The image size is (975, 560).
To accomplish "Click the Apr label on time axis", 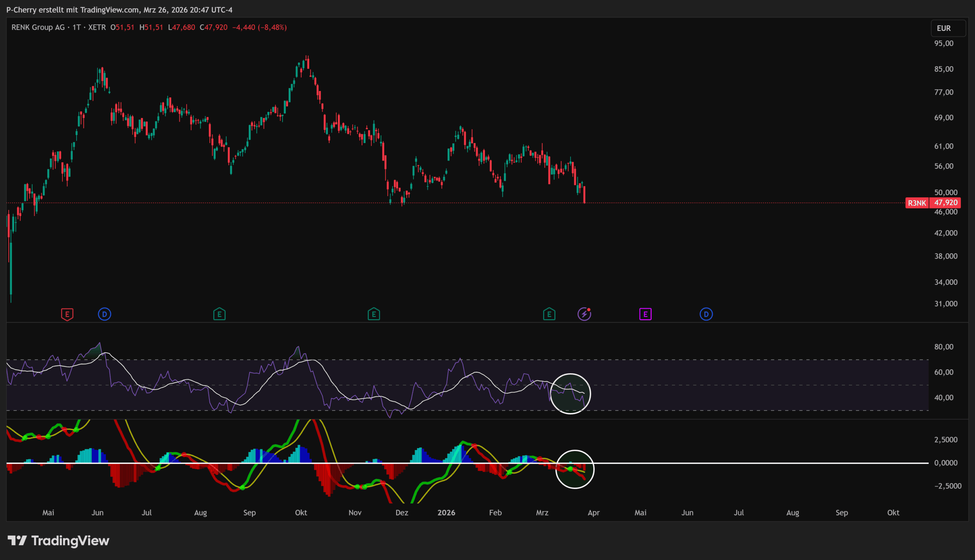I will coord(593,513).
